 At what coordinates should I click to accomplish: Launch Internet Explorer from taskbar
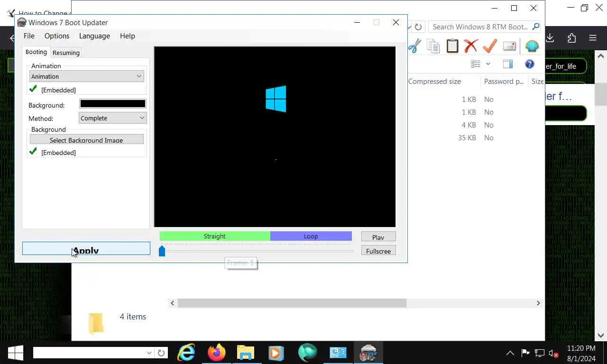click(186, 353)
